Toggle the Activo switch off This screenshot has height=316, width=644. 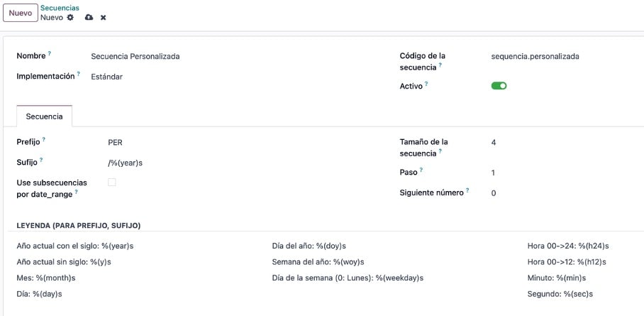499,86
